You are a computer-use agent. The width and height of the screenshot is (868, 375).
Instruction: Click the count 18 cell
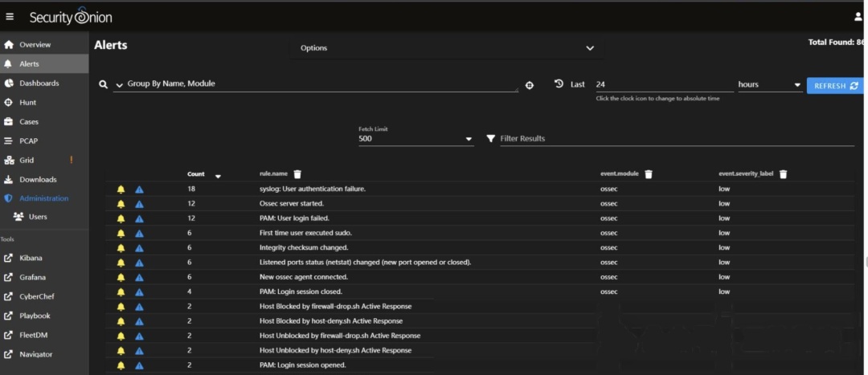[x=191, y=190]
